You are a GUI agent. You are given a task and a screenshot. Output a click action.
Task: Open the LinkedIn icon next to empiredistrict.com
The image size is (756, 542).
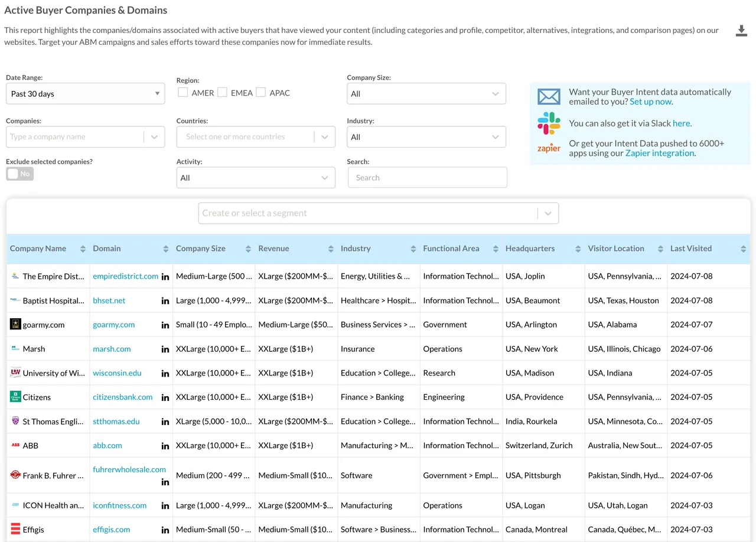pos(165,276)
